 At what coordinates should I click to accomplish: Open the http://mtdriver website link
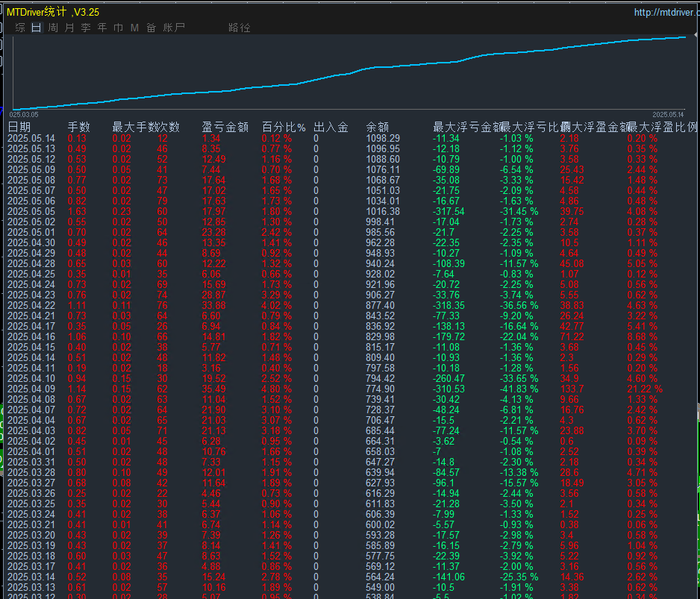pos(666,13)
